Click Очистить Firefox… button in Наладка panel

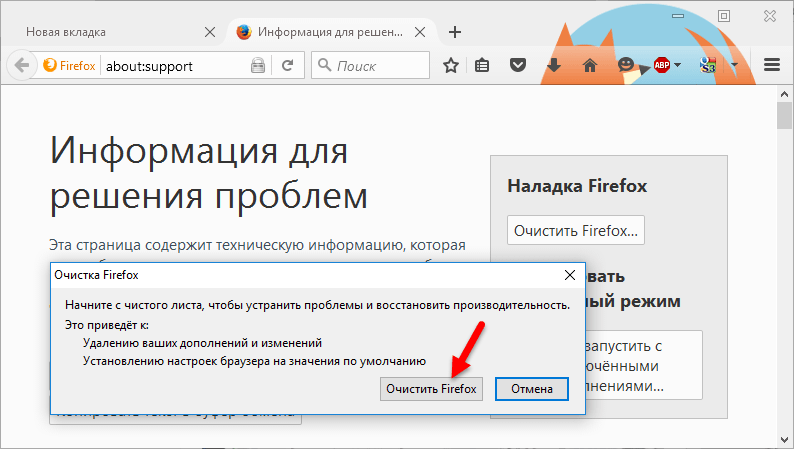575,231
